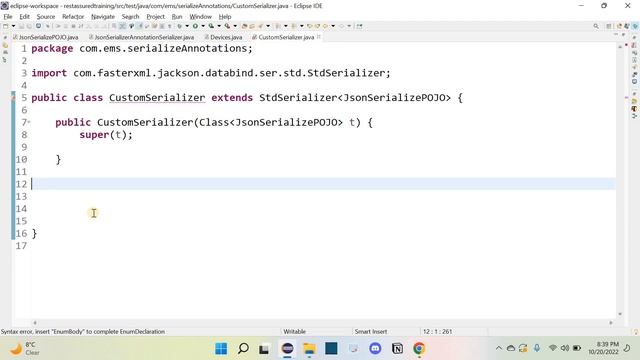Switch to Devices.java tab
This screenshot has width=640, height=360.
(223, 37)
